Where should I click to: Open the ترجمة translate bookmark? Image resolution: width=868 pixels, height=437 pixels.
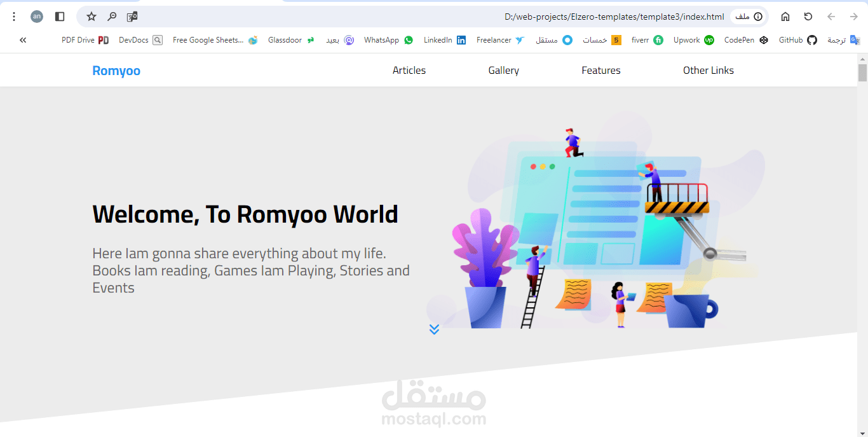[x=843, y=40]
